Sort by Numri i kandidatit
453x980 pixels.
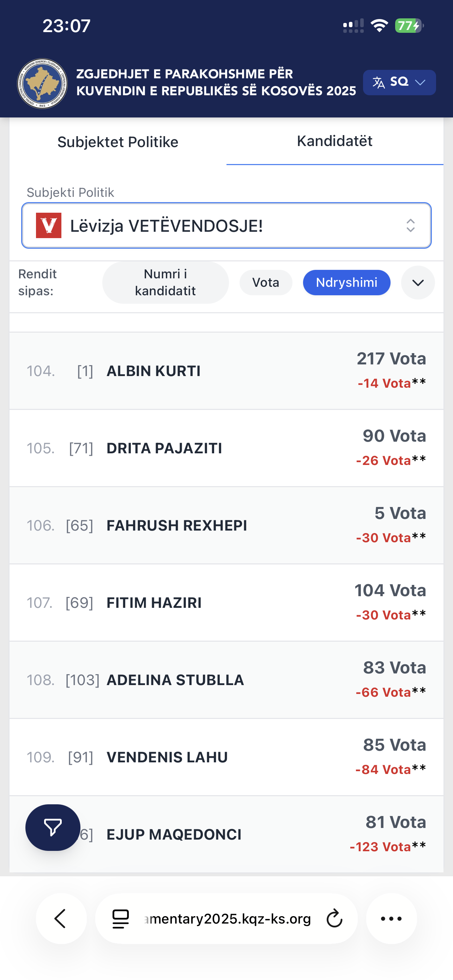pyautogui.click(x=165, y=282)
